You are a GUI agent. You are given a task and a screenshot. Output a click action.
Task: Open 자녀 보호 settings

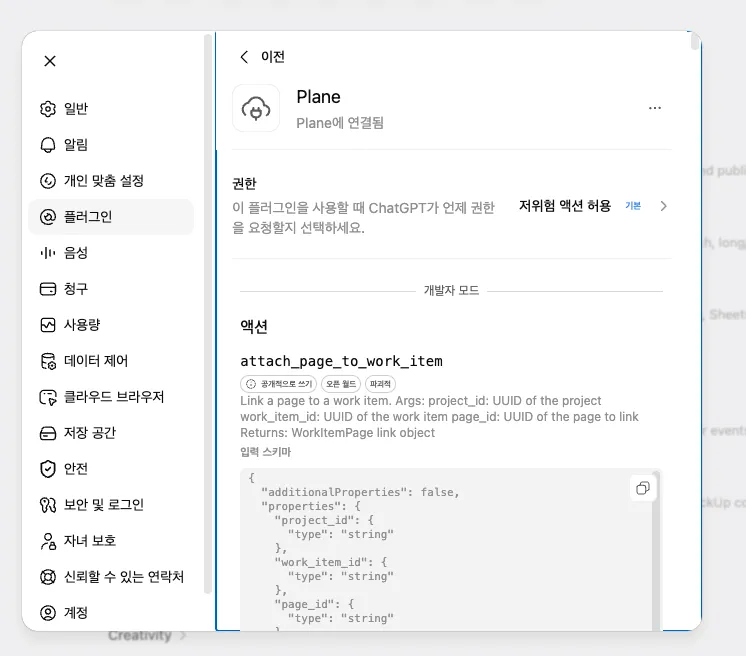point(111,541)
